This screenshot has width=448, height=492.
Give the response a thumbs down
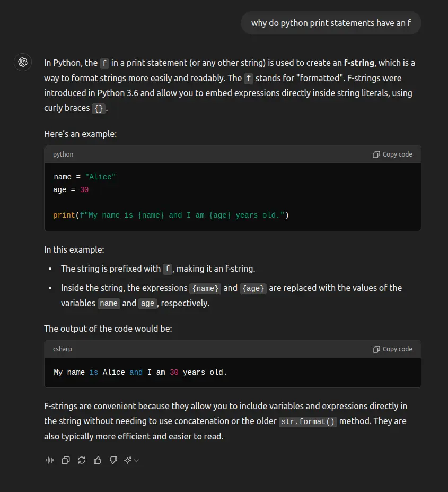pos(113,460)
